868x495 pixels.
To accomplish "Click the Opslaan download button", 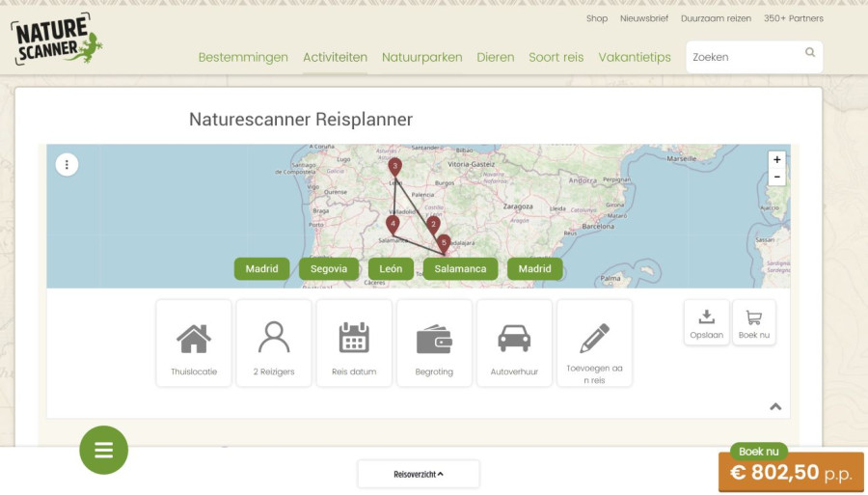I will click(x=706, y=323).
